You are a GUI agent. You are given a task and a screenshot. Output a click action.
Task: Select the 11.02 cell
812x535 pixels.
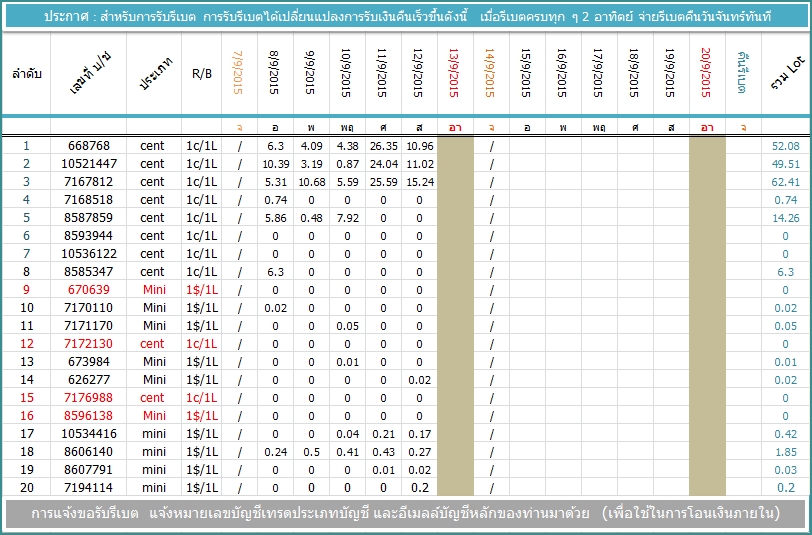pyautogui.click(x=419, y=164)
